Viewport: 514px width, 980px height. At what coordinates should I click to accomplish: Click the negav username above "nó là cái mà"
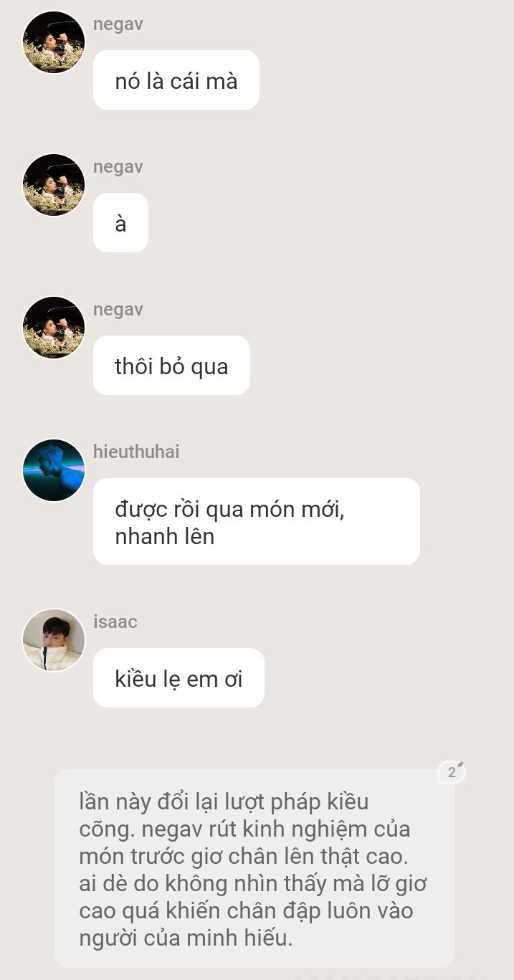pos(118,24)
